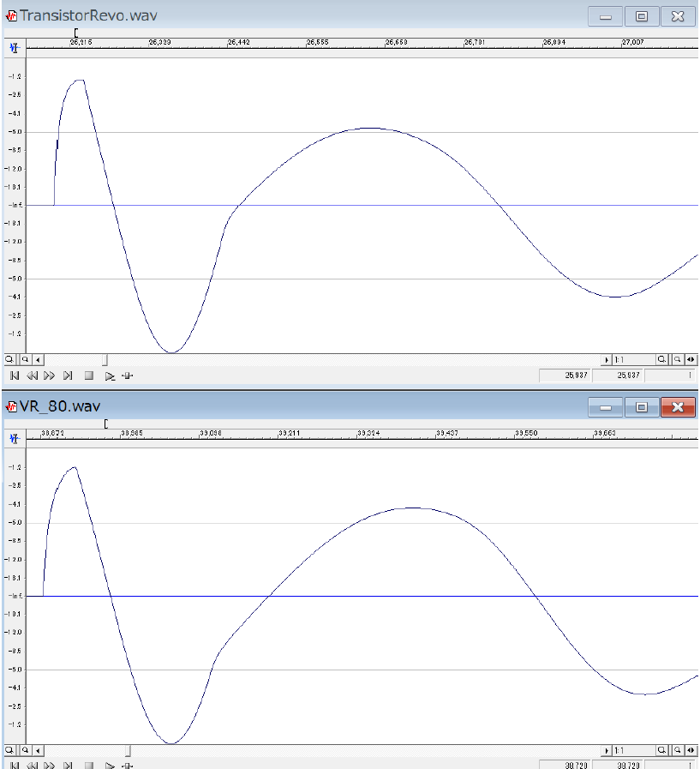Viewport: 700px width, 769px height.
Task: Stop playback in TransistorRevo.wav window
Action: click(x=88, y=375)
